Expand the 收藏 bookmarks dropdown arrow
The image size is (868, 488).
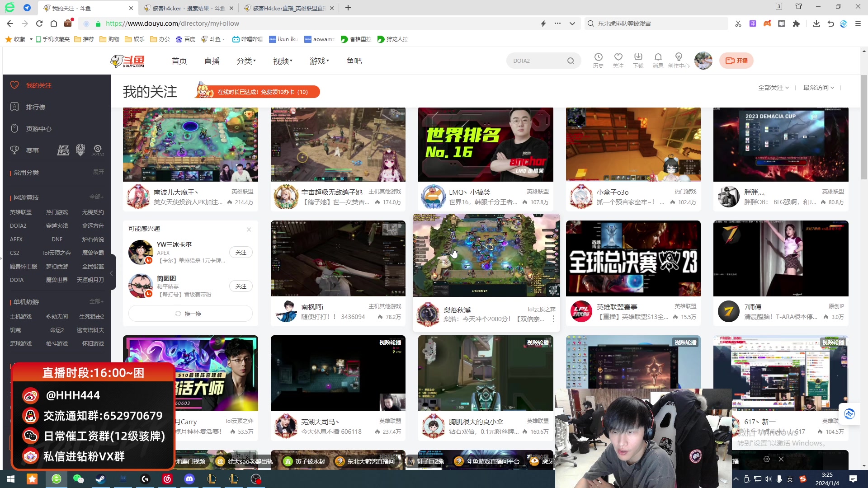click(31, 39)
